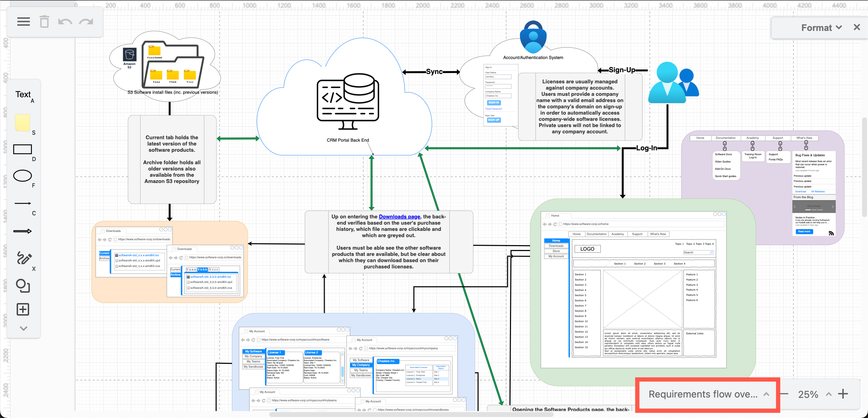
Task: Undo the last action
Action: click(65, 22)
